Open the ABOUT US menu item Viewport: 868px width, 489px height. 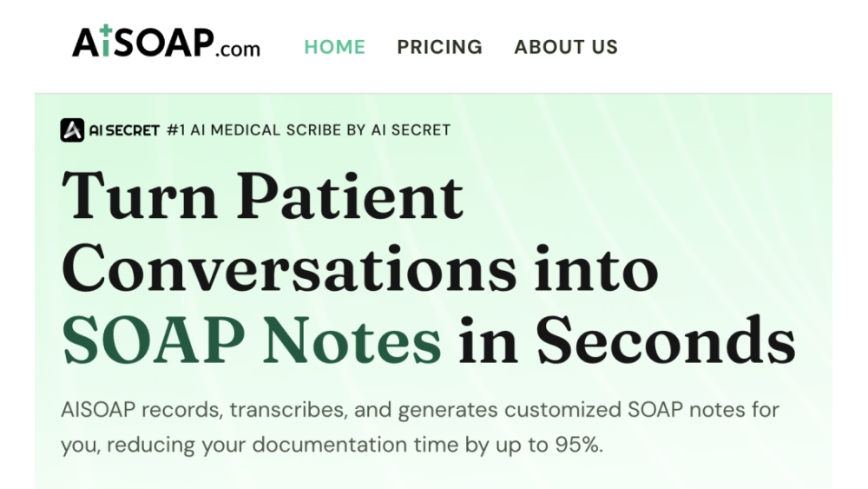click(566, 47)
